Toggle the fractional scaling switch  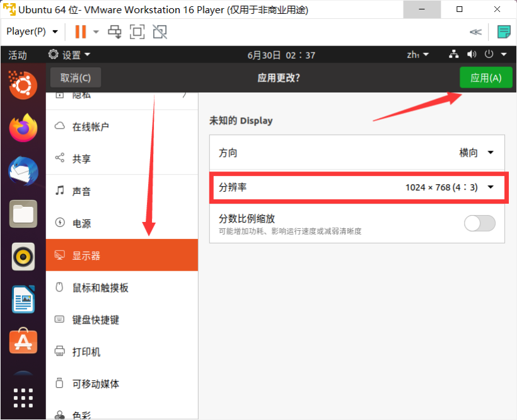pyautogui.click(x=479, y=223)
